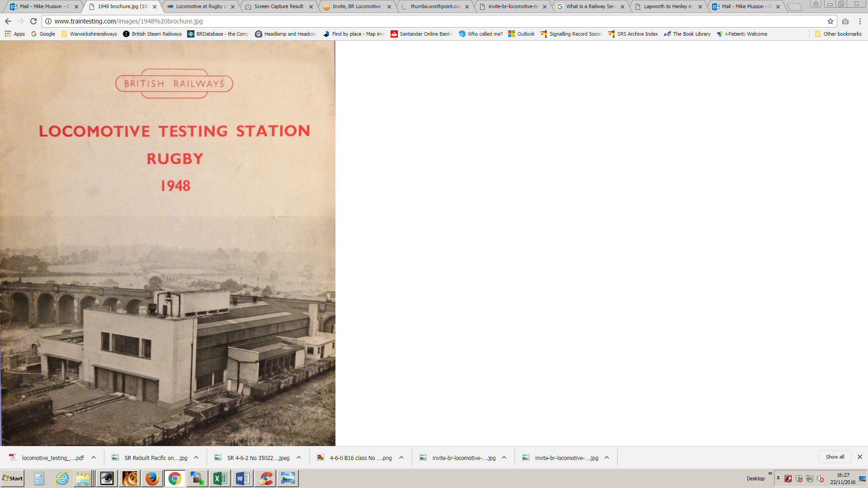Image resolution: width=868 pixels, height=488 pixels.
Task: Open the Signalling Record Society bookmark
Action: (571, 34)
